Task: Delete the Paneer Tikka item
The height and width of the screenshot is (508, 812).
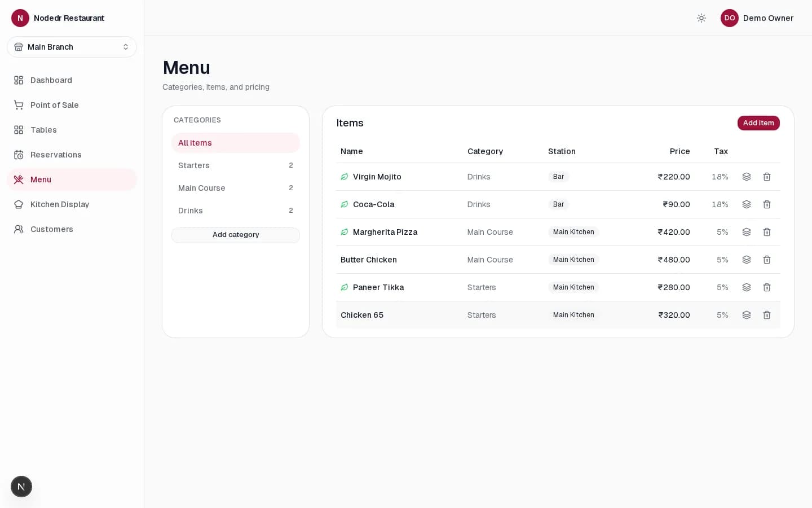Action: point(767,287)
